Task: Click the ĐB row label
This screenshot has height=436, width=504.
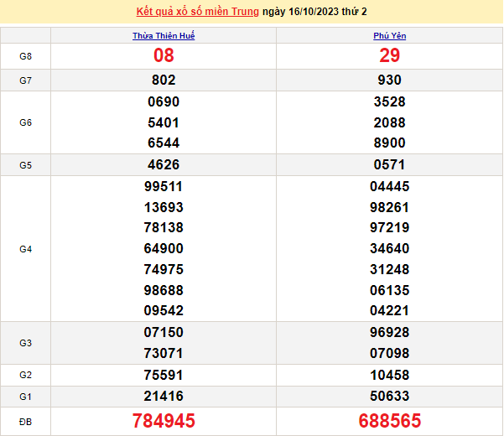Action: coord(26,422)
